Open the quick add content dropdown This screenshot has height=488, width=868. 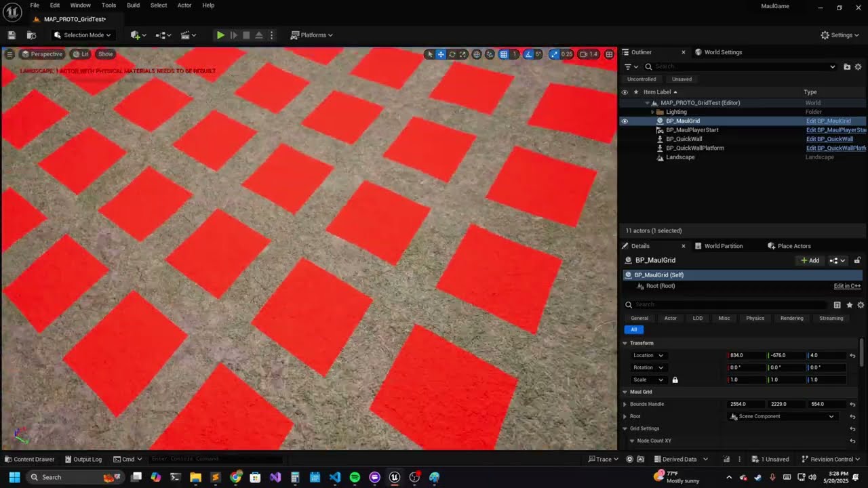pos(138,35)
